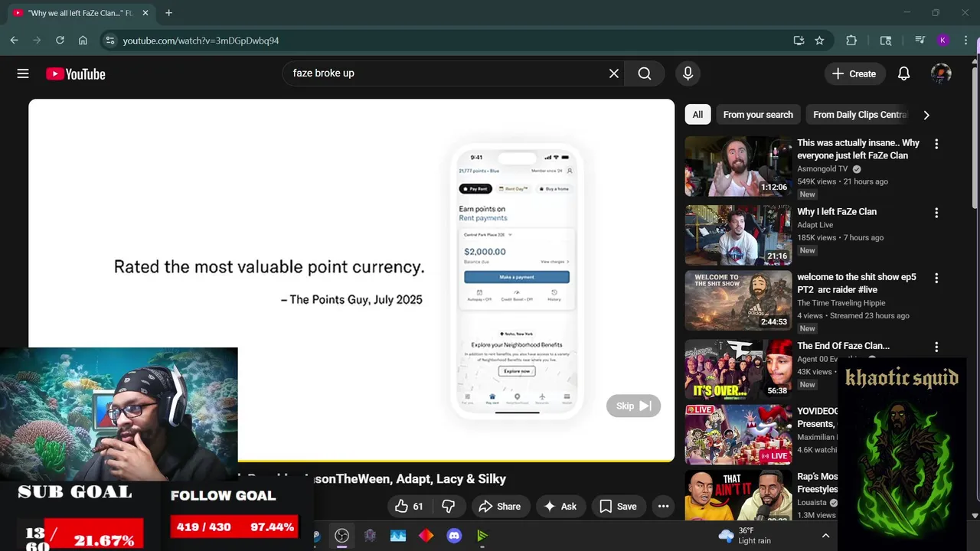980x551 pixels.
Task: Show hidden system tray icons
Action: point(825,536)
